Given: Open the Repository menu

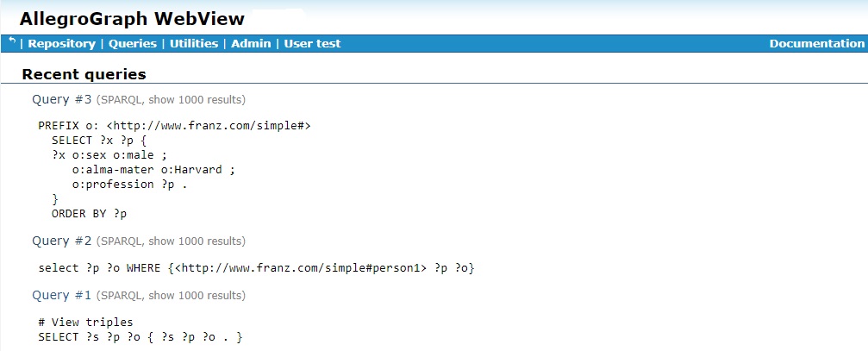Looking at the screenshot, I should pyautogui.click(x=61, y=44).
